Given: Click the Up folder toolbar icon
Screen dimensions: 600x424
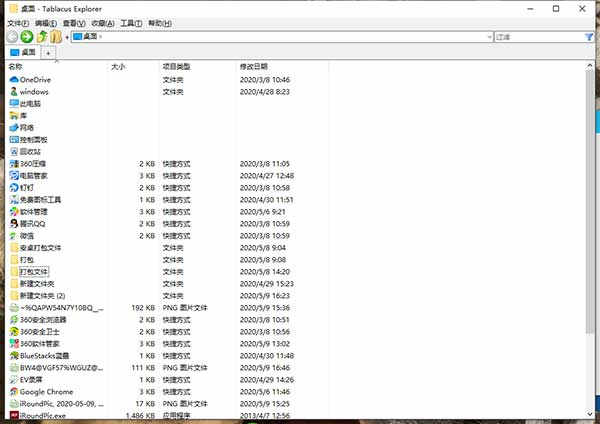Looking at the screenshot, I should 42,36.
